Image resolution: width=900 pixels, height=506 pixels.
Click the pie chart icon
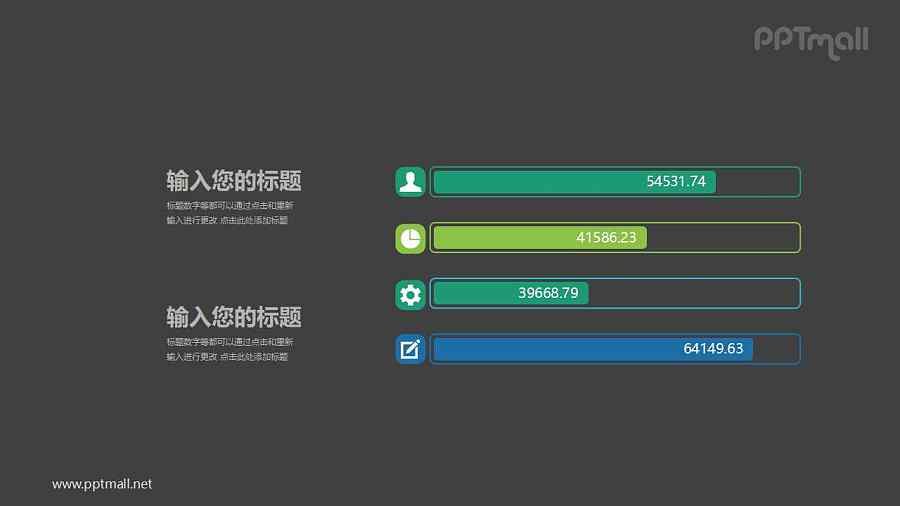point(410,238)
